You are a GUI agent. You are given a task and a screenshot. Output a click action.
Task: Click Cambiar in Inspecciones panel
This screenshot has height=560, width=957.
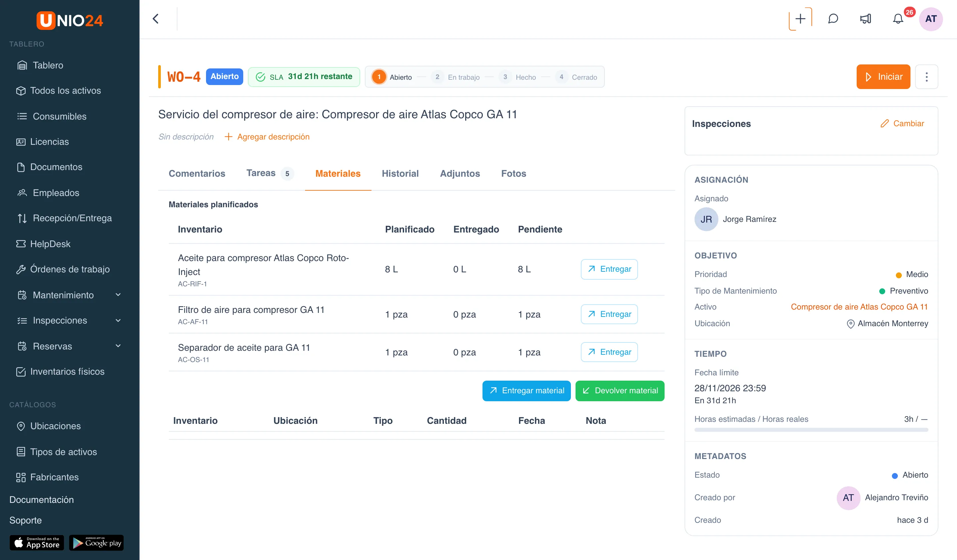pyautogui.click(x=902, y=123)
